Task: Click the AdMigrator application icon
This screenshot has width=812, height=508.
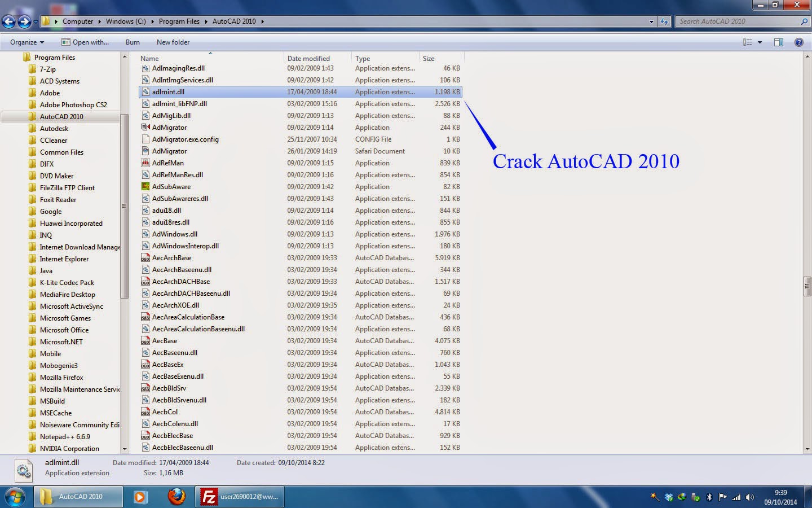Action: tap(145, 128)
